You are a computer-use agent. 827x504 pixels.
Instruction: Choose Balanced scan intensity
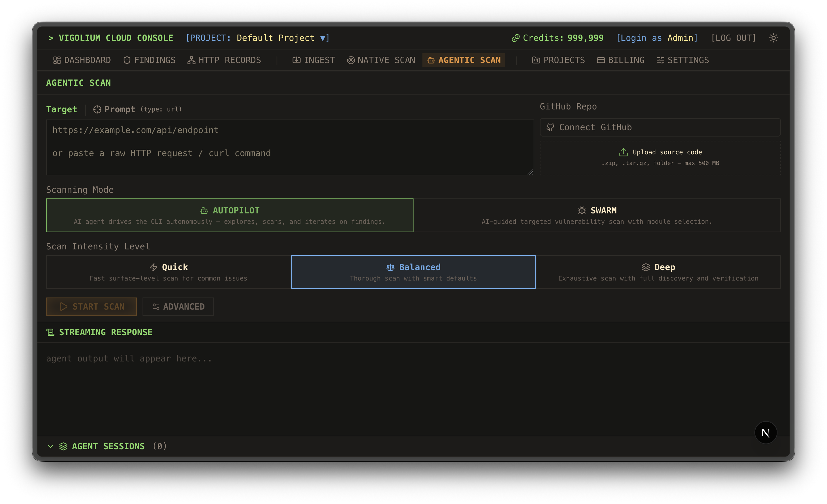[x=413, y=272]
